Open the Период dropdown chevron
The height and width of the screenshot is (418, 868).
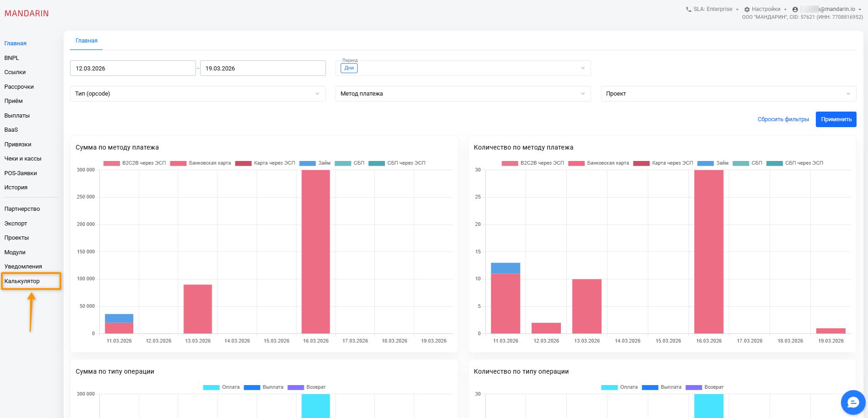click(x=583, y=68)
